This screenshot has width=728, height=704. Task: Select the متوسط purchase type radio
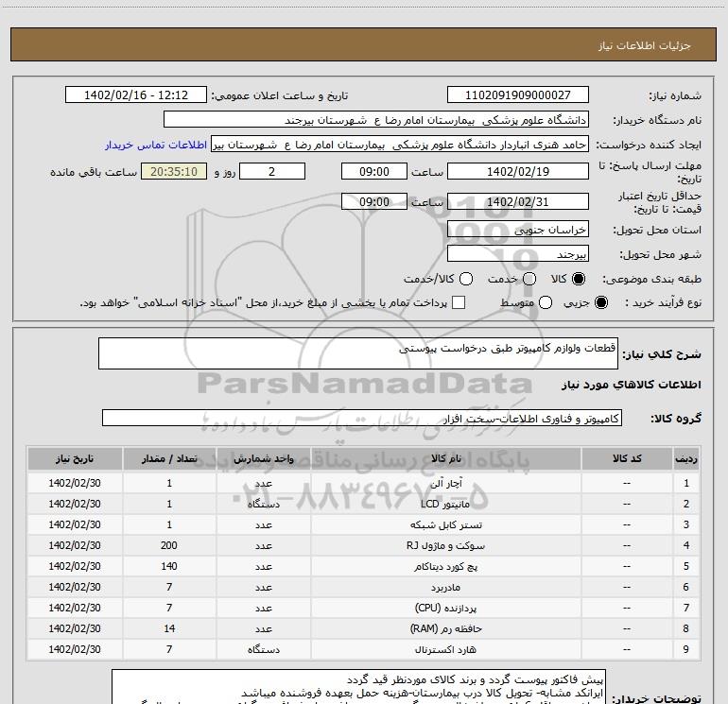546,302
